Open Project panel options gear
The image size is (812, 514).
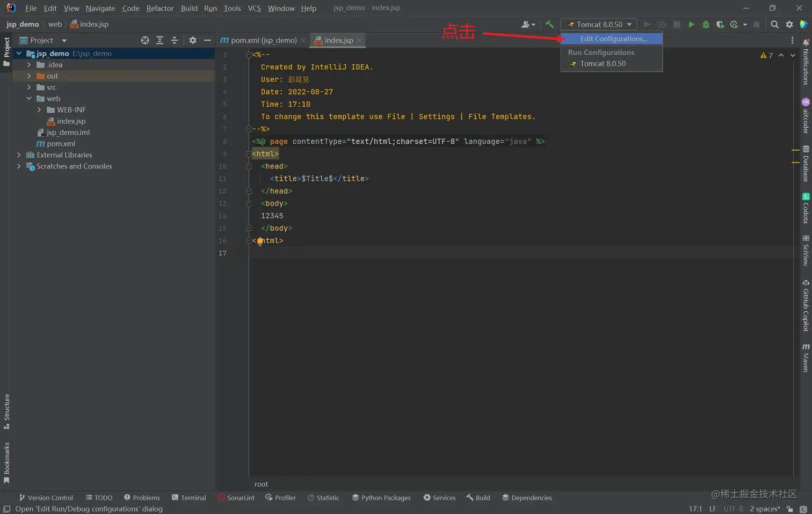[193, 40]
